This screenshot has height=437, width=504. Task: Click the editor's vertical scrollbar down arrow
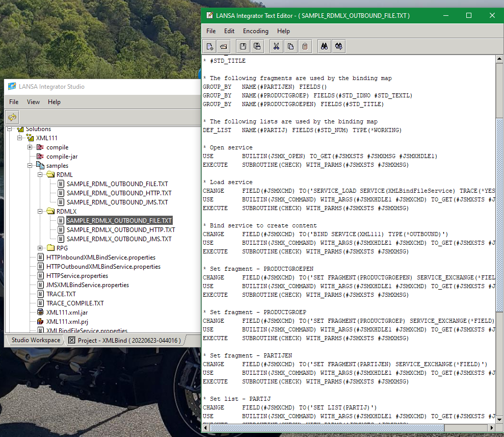point(499,419)
